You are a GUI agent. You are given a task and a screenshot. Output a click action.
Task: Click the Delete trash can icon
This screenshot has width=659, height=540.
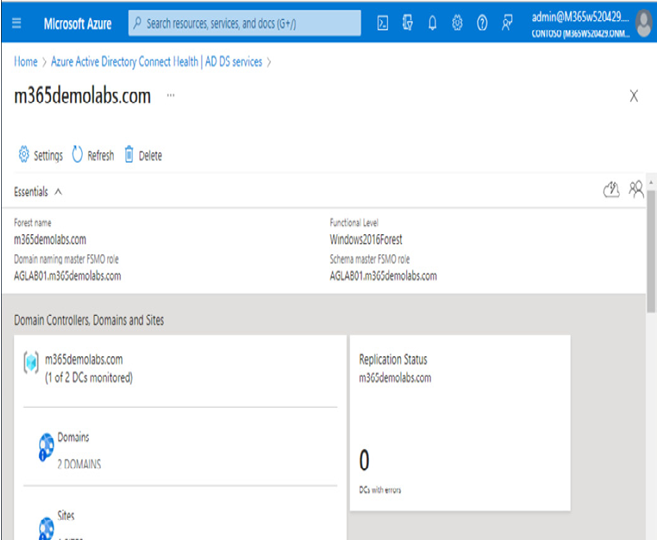pyautogui.click(x=129, y=155)
